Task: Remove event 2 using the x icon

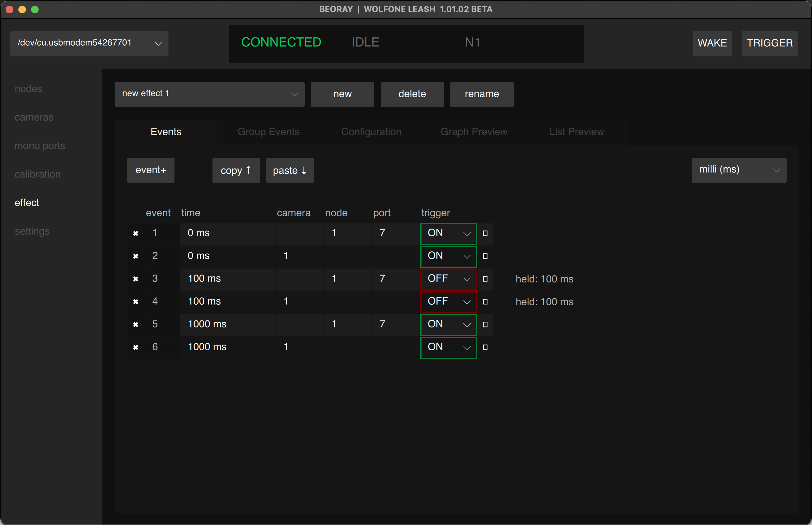Action: 136,256
